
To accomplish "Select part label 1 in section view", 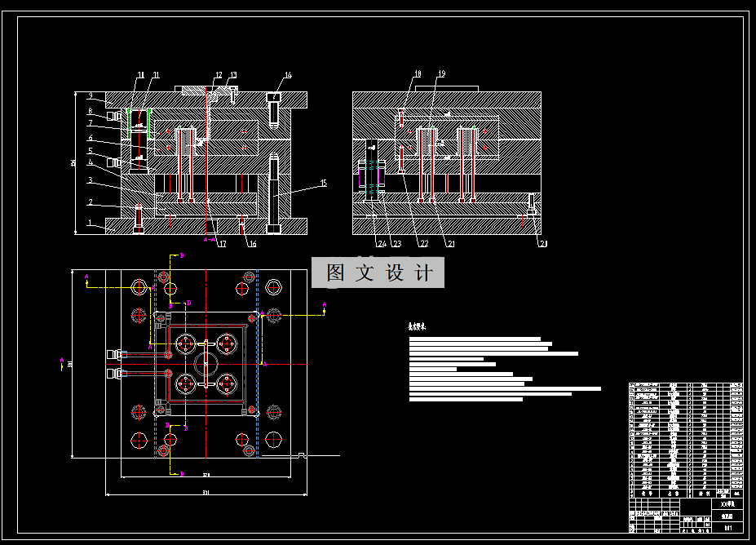I will pyautogui.click(x=90, y=223).
